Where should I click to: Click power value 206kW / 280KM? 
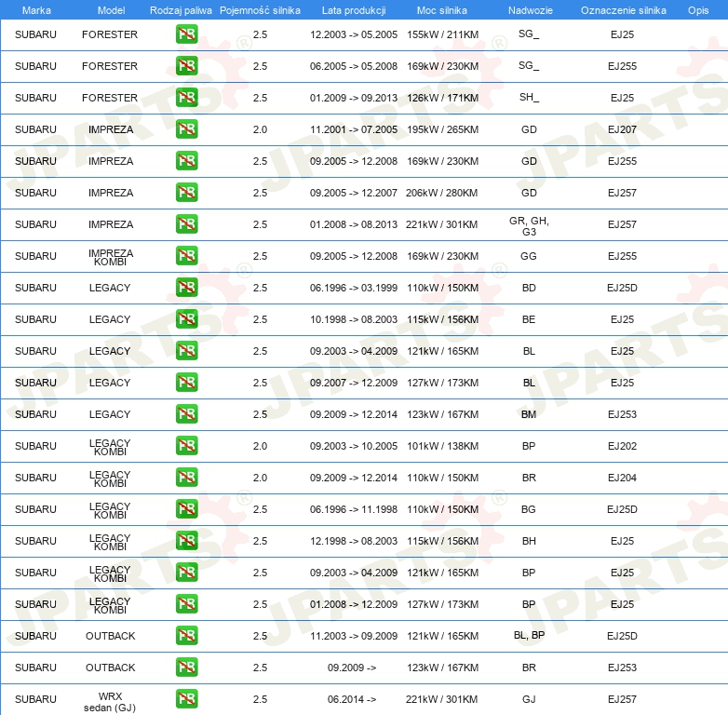[x=441, y=193]
